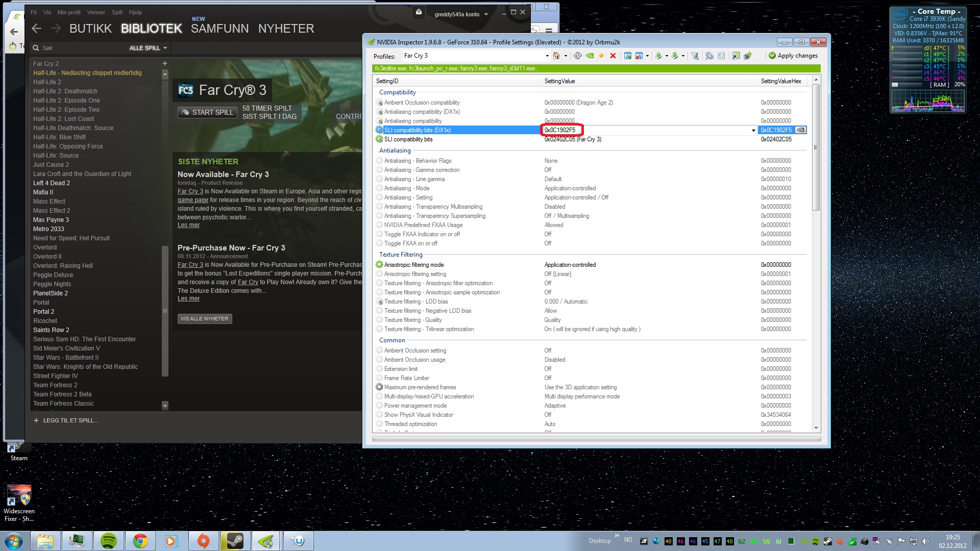Add application to current profile icon
The height and width of the screenshot is (551, 980).
pos(628,56)
